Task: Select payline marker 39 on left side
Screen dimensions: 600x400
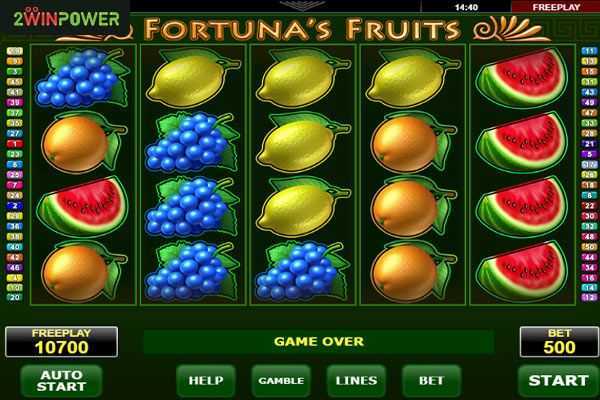Action: 15,103
